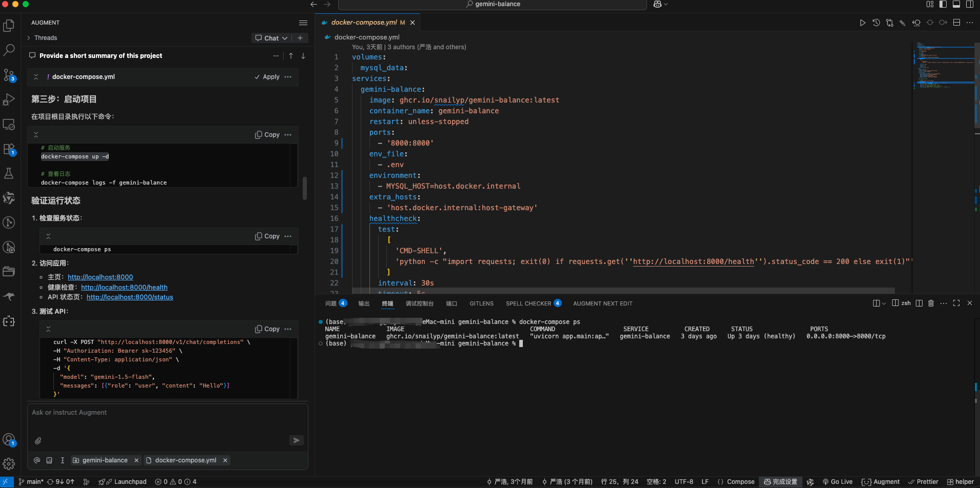Screen dimensions: 980x488
Task: Toggle primary sidebar visibility
Action: (x=943, y=4)
